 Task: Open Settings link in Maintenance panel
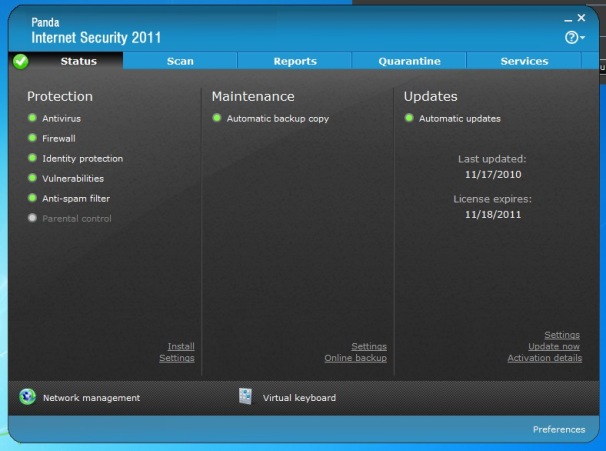click(x=369, y=346)
